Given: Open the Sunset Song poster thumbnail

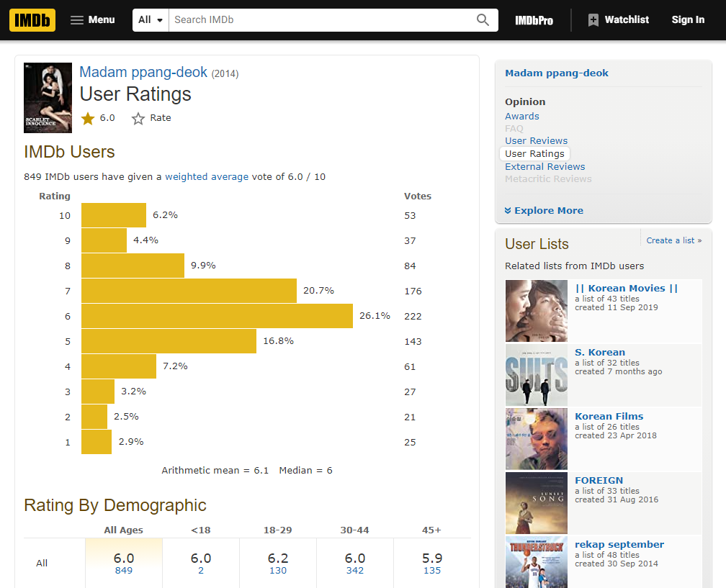Looking at the screenshot, I should click(536, 503).
